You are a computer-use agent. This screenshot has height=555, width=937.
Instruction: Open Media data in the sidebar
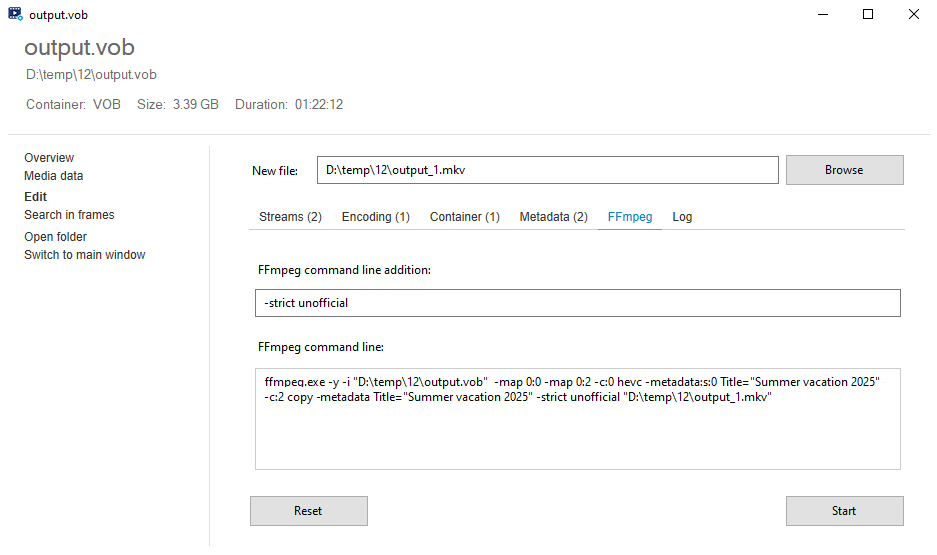click(x=54, y=176)
